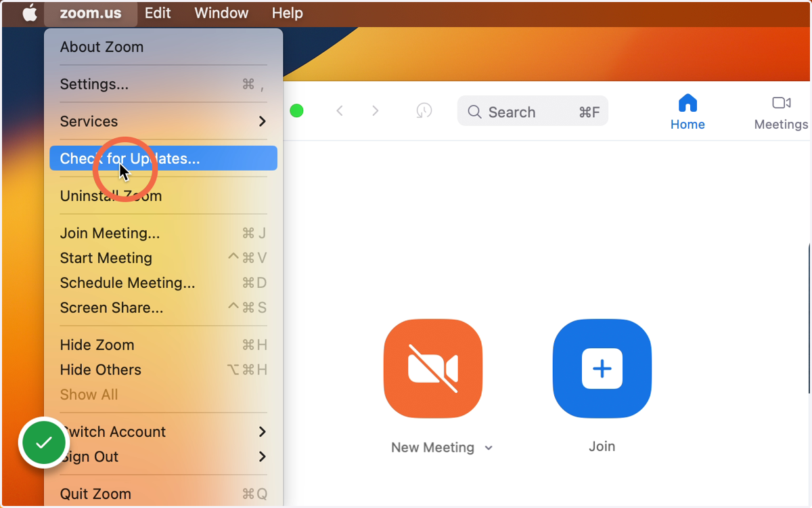Select Hide Others
The height and width of the screenshot is (508, 812).
[x=163, y=370]
